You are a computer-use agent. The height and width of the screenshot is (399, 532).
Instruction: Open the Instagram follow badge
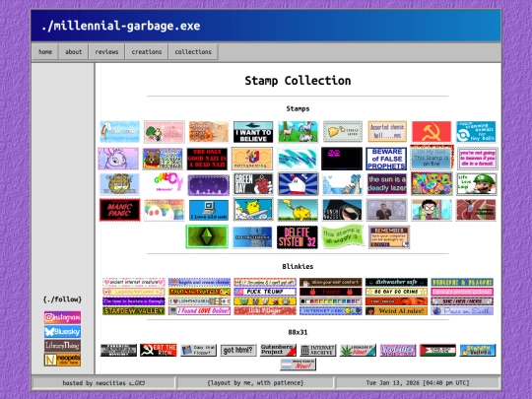point(62,317)
